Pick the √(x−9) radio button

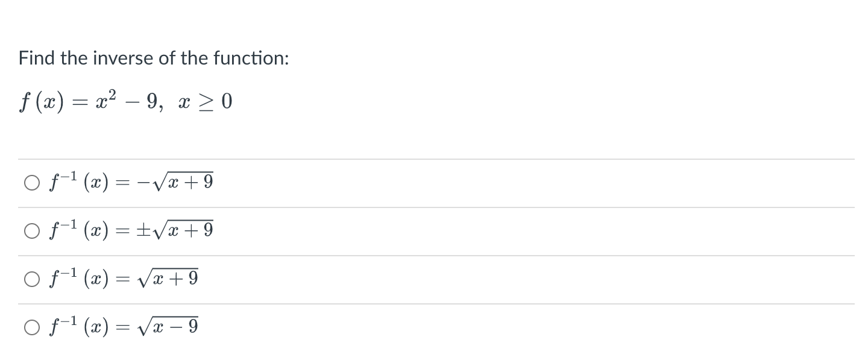[x=32, y=327]
